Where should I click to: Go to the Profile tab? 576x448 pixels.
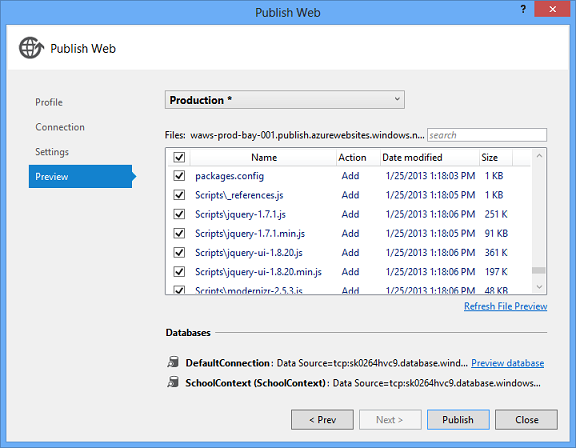(x=49, y=102)
